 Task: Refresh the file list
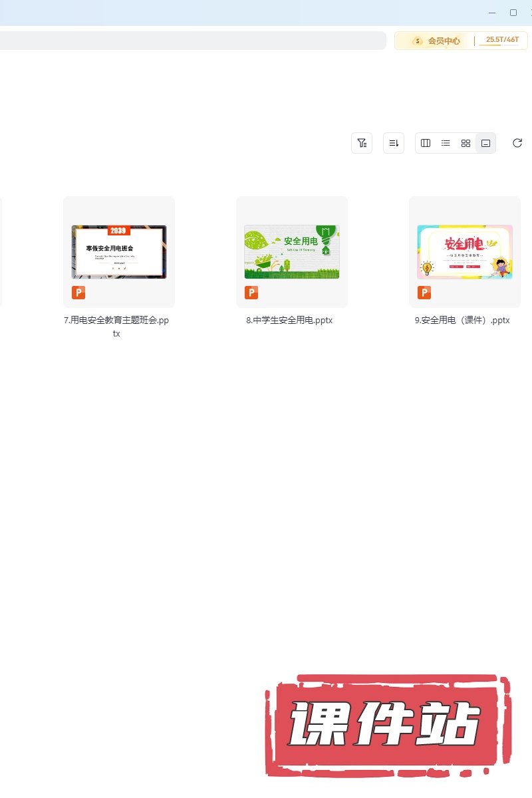click(517, 143)
